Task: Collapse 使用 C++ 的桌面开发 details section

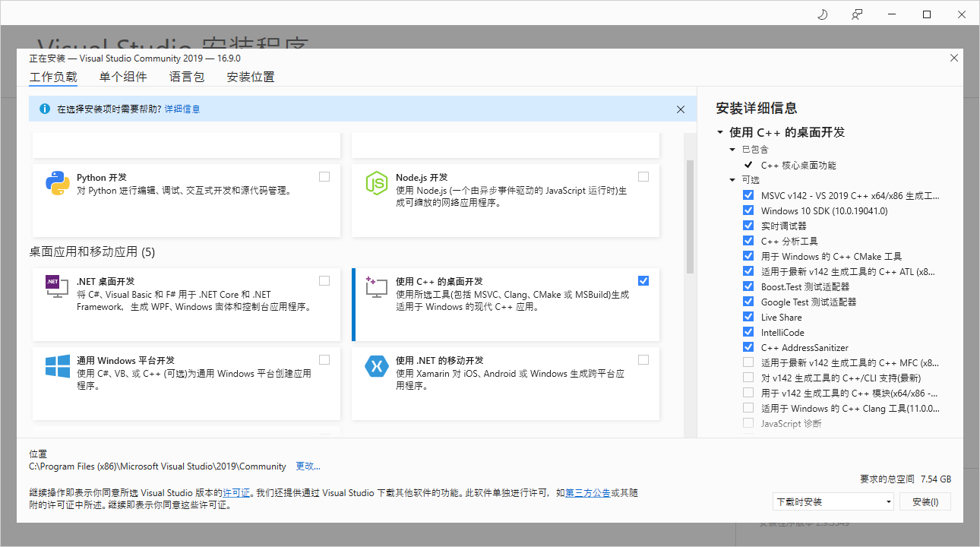Action: point(720,132)
